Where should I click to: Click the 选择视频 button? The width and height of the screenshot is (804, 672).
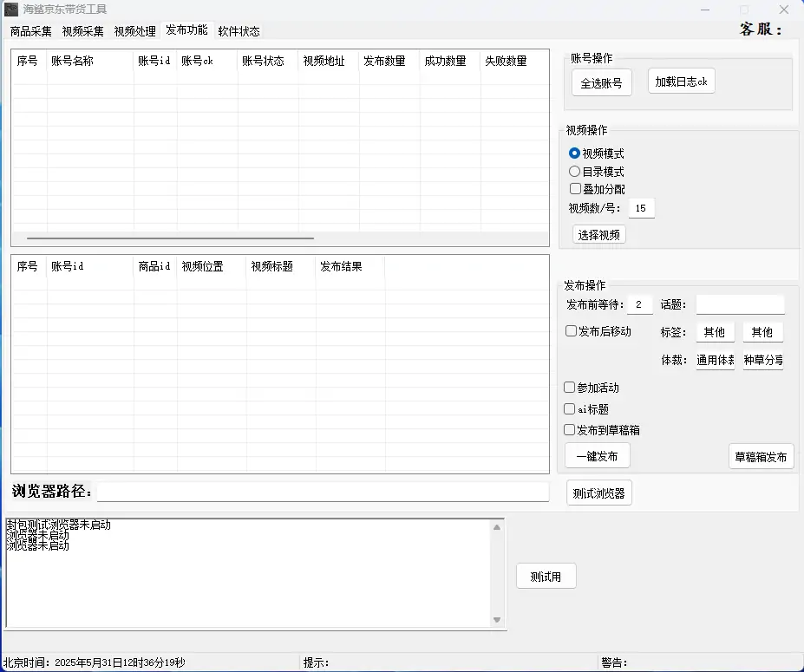(x=599, y=235)
